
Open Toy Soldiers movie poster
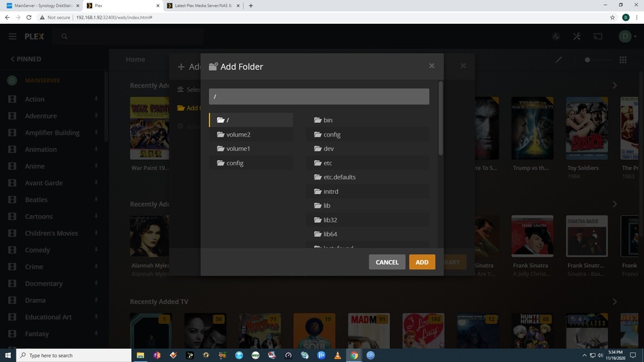pos(587,128)
